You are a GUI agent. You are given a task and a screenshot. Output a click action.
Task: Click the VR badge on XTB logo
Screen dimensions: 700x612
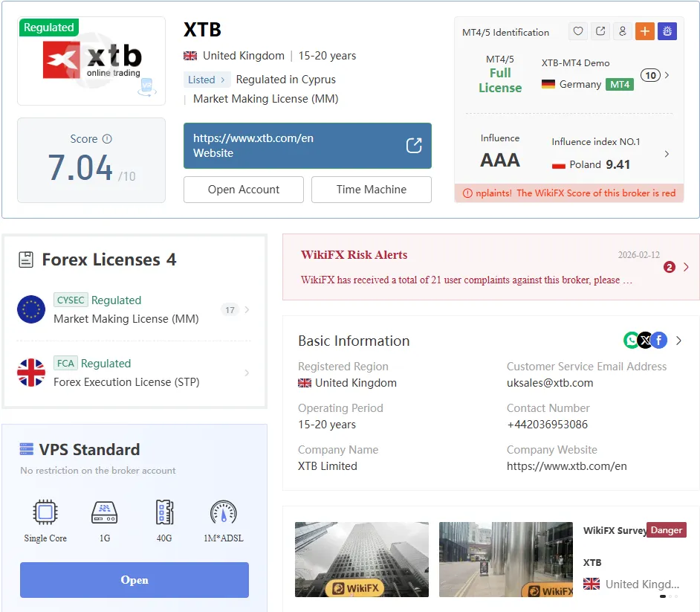(147, 87)
